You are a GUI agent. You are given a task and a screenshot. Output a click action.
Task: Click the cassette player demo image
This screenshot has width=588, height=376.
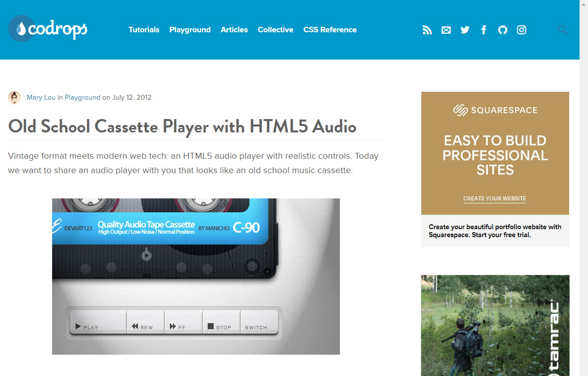196,276
